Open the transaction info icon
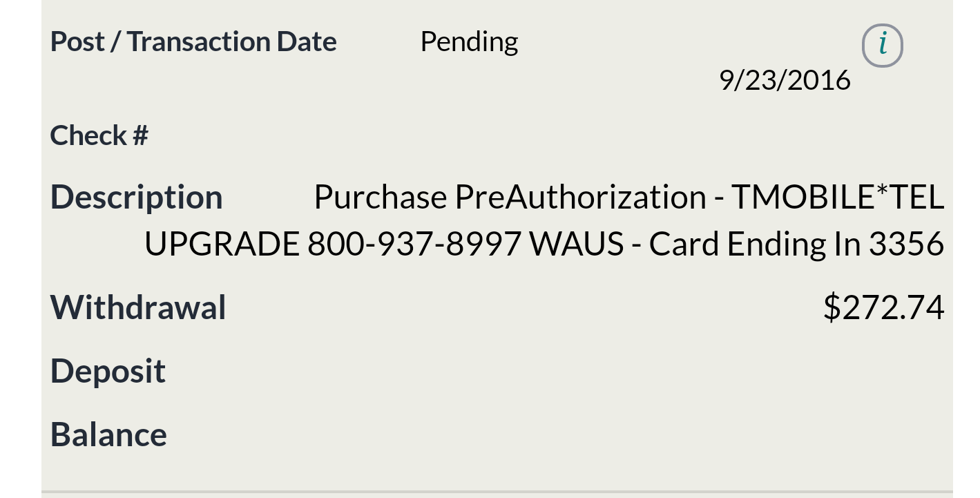This screenshot has height=498, width=980. click(x=882, y=46)
